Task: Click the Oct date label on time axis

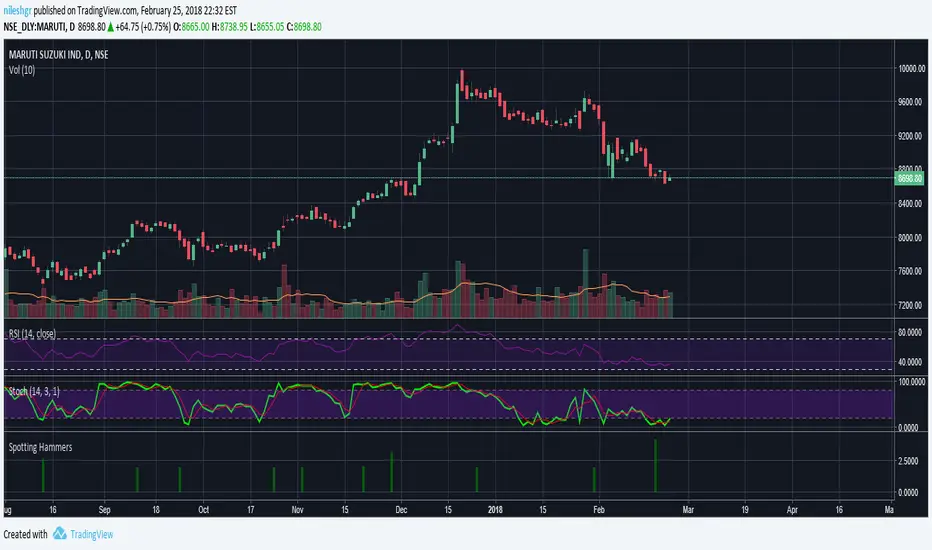Action: click(203, 510)
